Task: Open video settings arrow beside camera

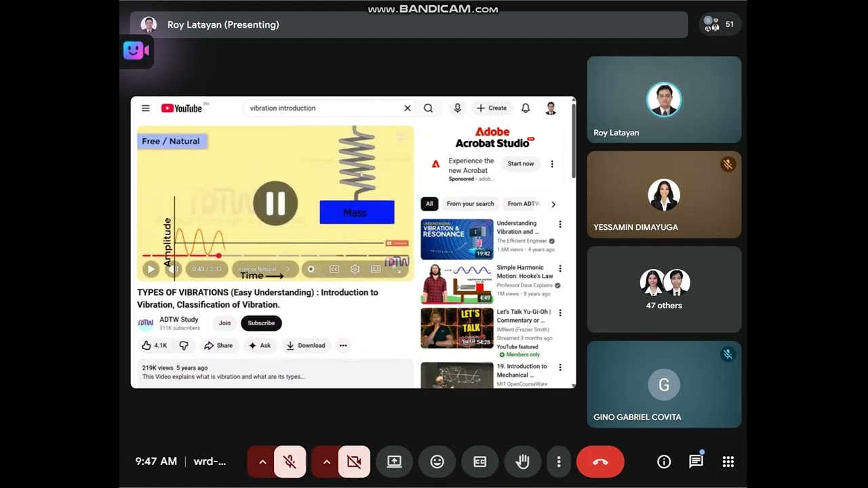Action: point(326,462)
